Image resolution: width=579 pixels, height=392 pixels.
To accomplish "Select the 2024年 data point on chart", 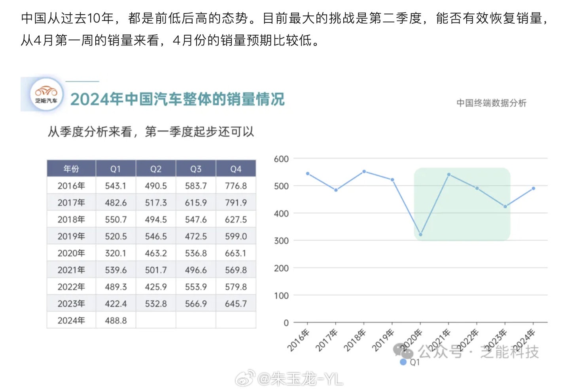I will (533, 188).
